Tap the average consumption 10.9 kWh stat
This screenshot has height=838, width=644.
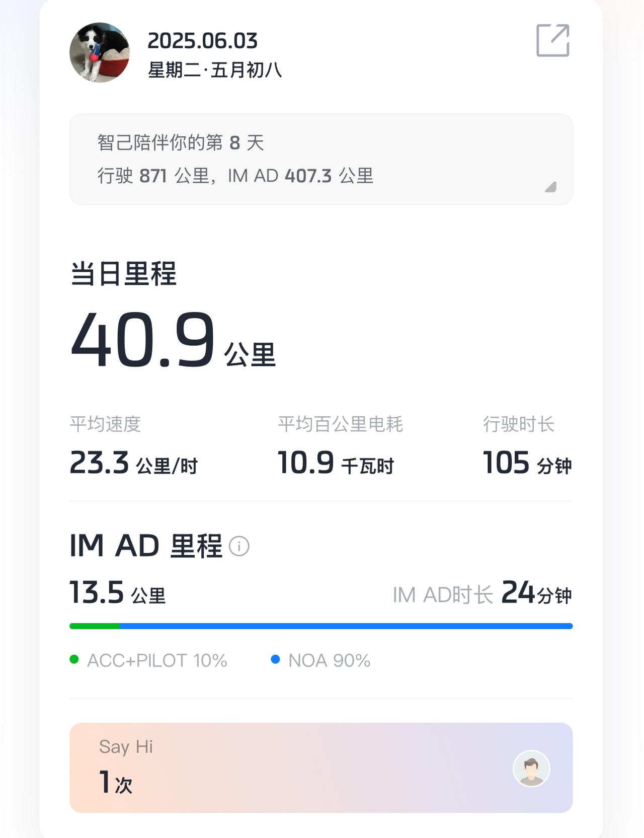[x=336, y=463]
